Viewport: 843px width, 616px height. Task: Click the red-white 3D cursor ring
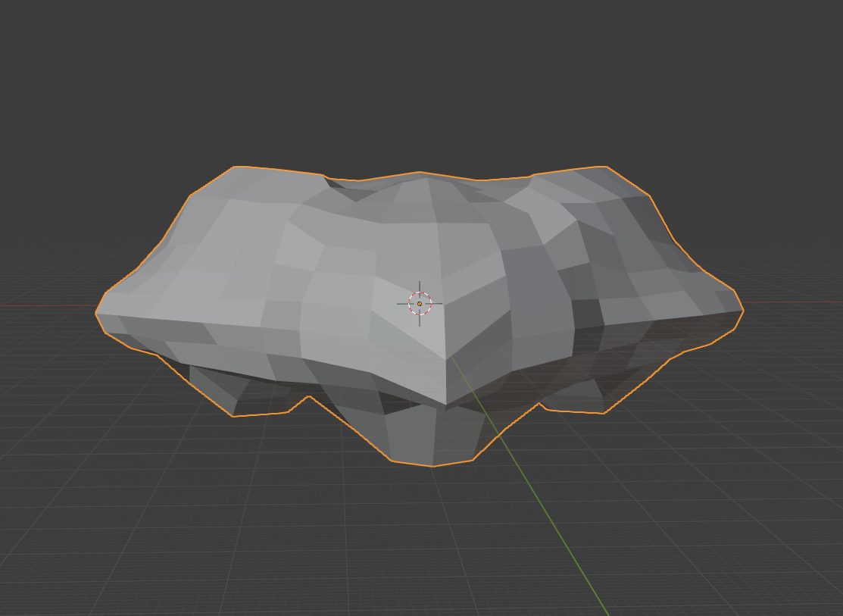420,303
